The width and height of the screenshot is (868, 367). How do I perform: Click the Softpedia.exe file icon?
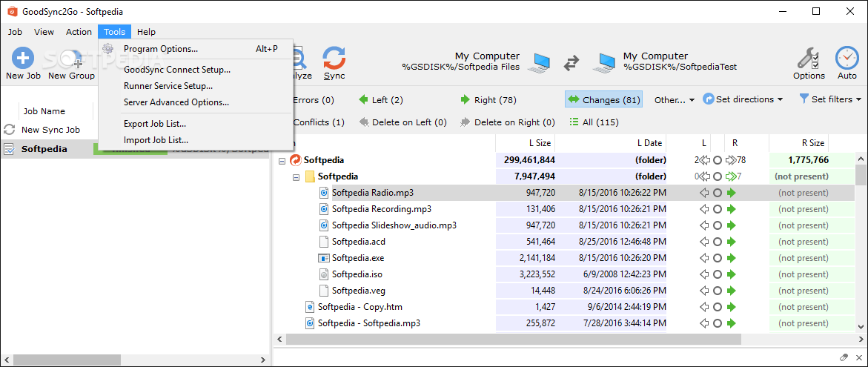(x=324, y=258)
